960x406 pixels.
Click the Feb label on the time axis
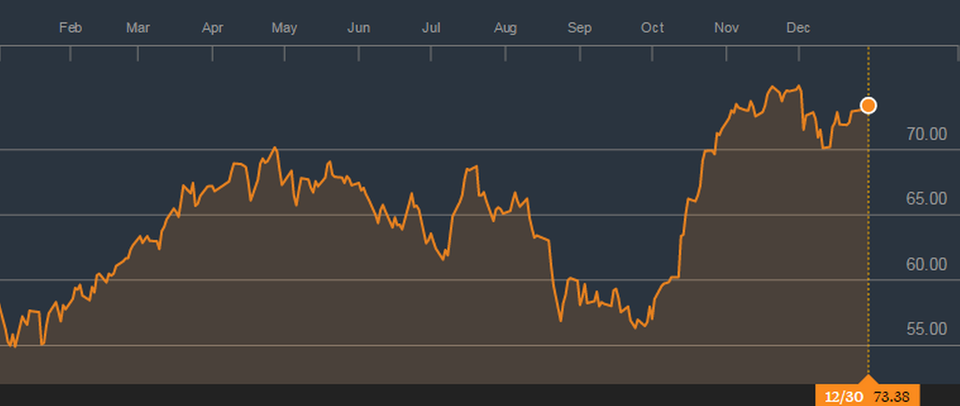[70, 28]
